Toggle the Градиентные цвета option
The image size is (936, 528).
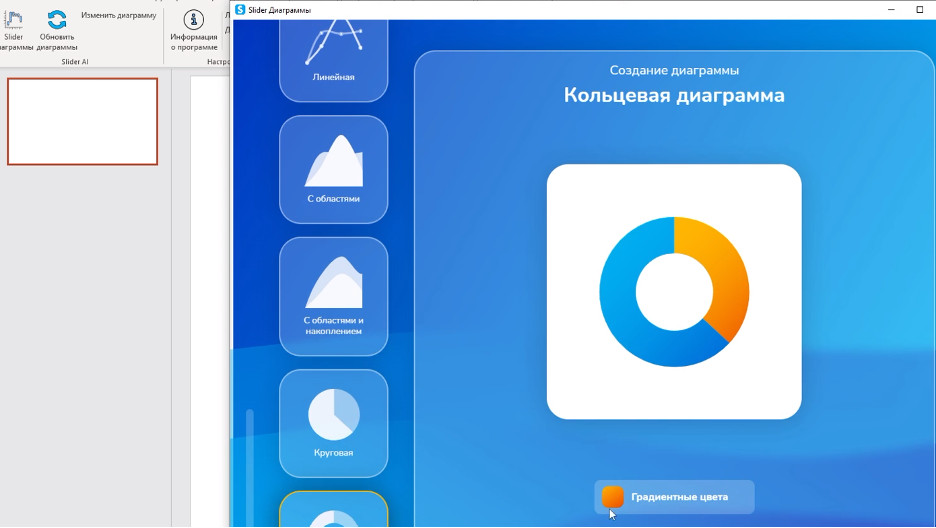point(675,497)
